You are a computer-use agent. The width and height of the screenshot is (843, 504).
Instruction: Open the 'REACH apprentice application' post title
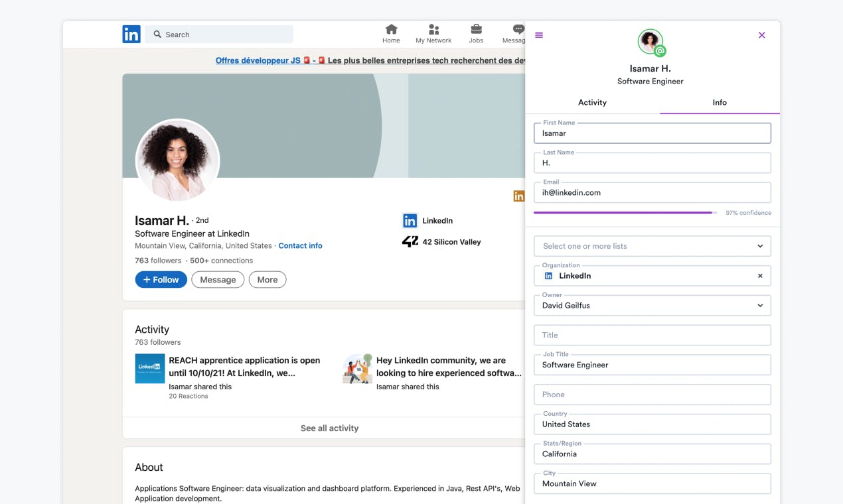(x=244, y=367)
